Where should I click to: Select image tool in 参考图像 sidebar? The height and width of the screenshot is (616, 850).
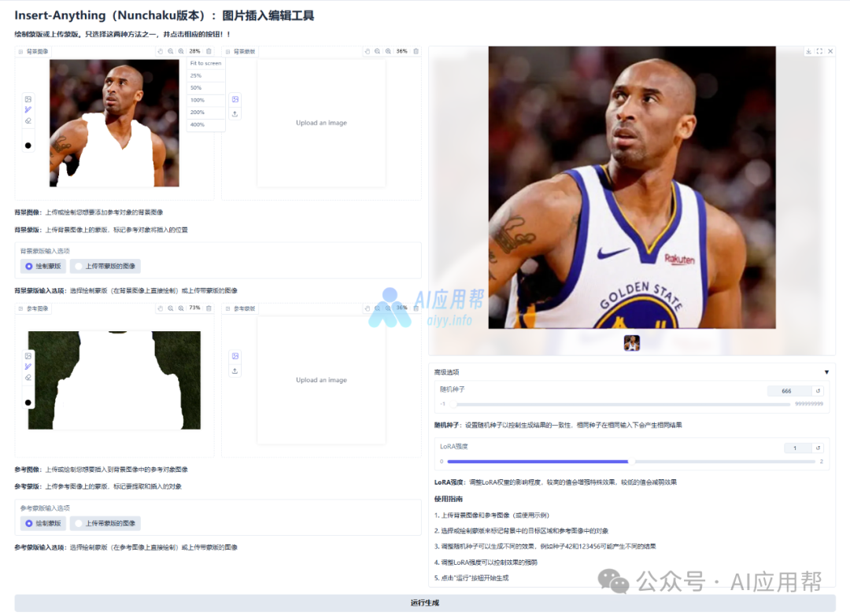click(28, 356)
